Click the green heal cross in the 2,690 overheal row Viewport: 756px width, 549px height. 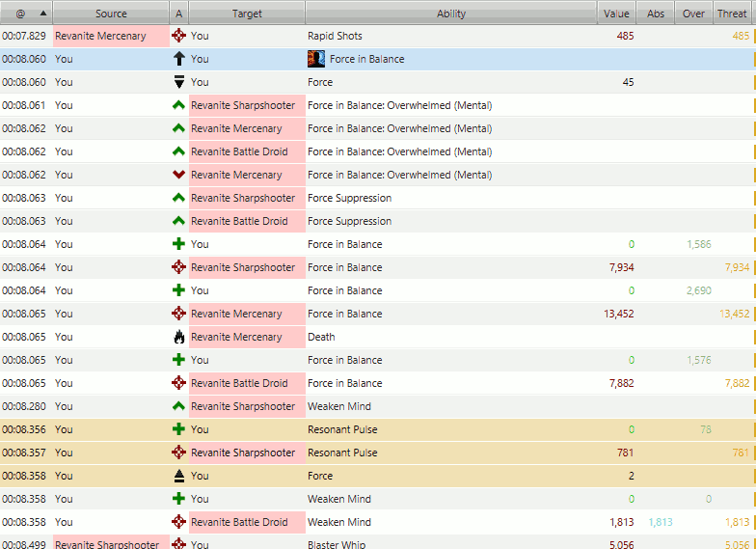(x=179, y=289)
